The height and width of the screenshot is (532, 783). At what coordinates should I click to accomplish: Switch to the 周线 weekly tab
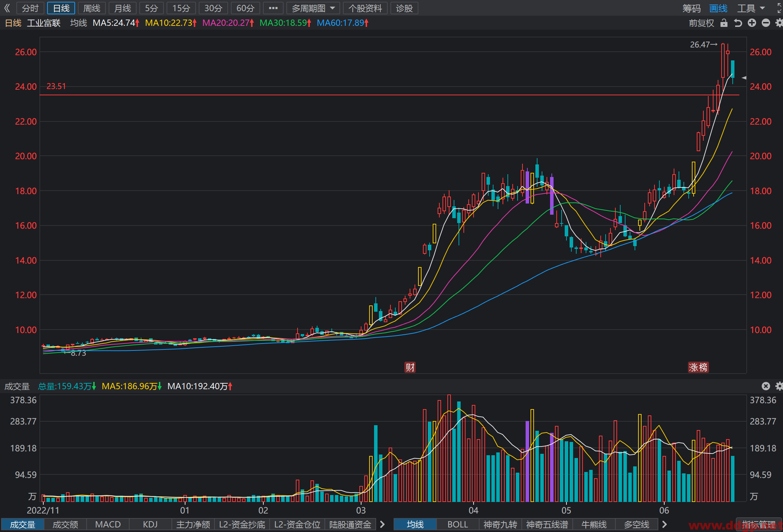(92, 8)
